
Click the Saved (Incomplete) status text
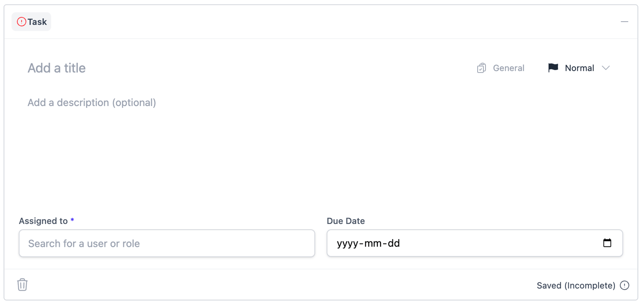click(x=576, y=286)
